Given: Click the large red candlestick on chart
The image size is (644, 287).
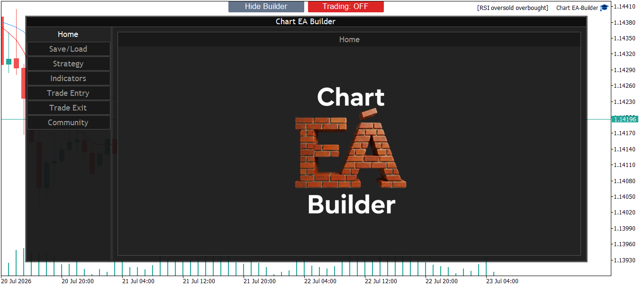Looking at the screenshot, I should (x=24, y=83).
